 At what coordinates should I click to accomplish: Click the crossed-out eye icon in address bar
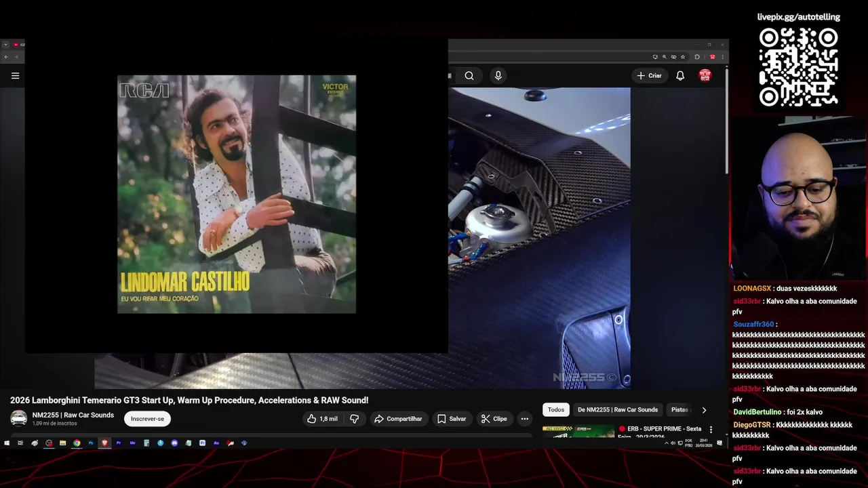[673, 57]
